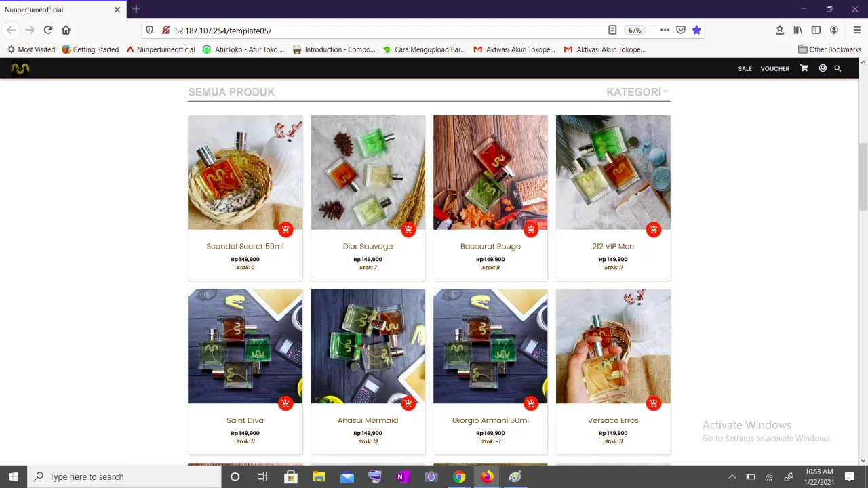Screen dimensions: 868x488
Task: Click the page vertical scrollbar thumb
Action: coord(863,176)
